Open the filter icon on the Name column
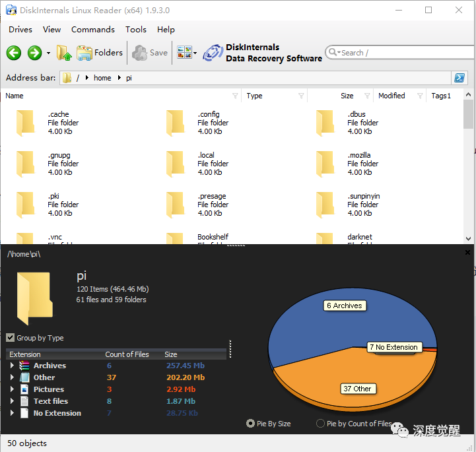The width and height of the screenshot is (476, 452). [235, 96]
